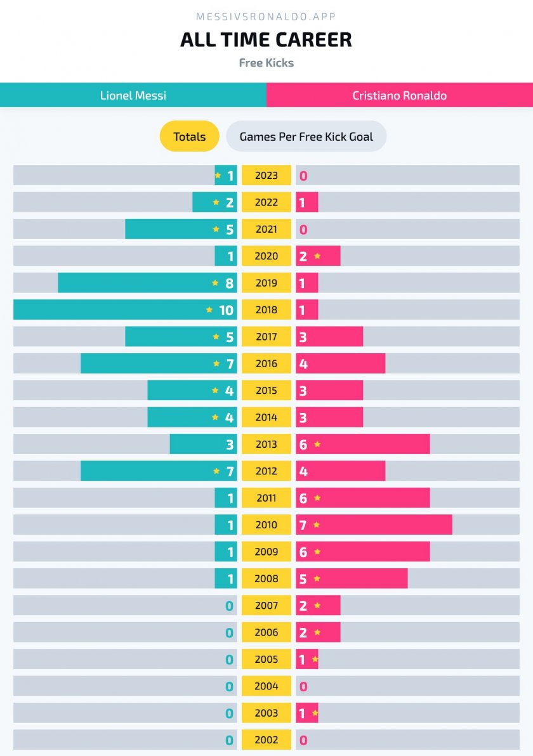Click the star beside Ronaldo's 2020 total

(x=317, y=256)
